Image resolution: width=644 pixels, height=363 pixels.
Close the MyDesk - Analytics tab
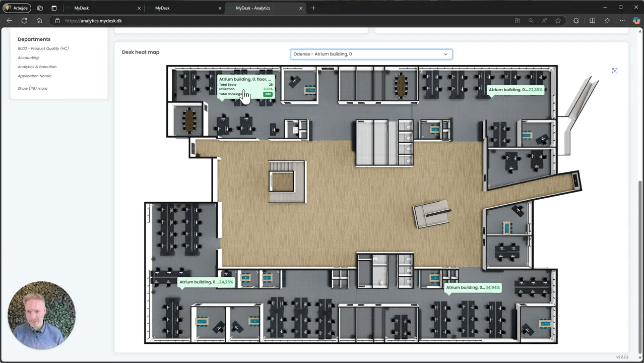(301, 8)
